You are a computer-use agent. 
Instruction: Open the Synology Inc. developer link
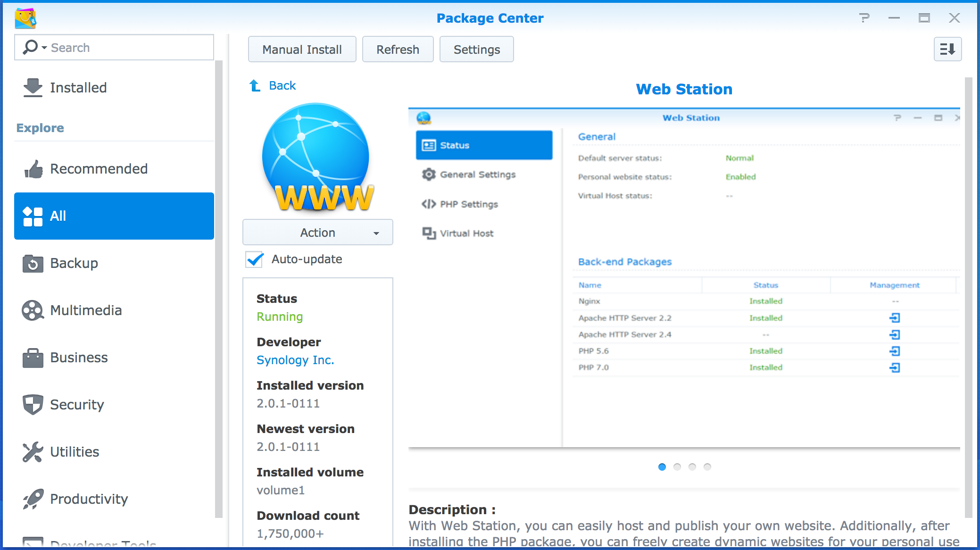tap(295, 360)
